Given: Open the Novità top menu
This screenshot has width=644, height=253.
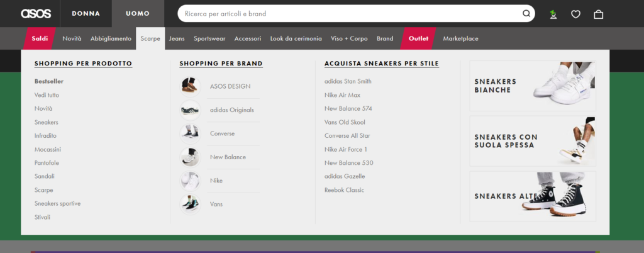Looking at the screenshot, I should pos(72,38).
